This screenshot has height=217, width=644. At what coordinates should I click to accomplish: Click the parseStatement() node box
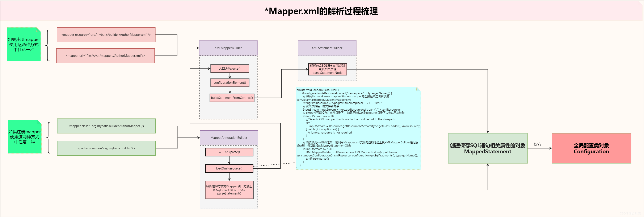[229, 190]
